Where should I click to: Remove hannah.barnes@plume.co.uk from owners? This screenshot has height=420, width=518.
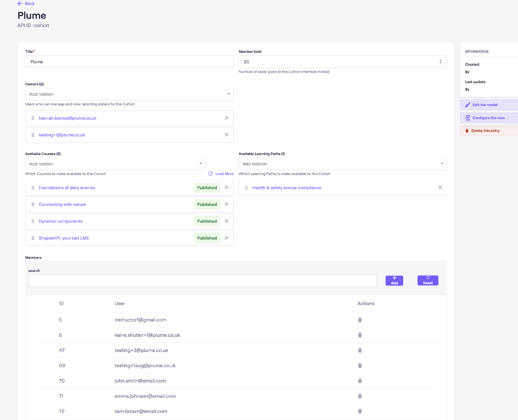(226, 118)
